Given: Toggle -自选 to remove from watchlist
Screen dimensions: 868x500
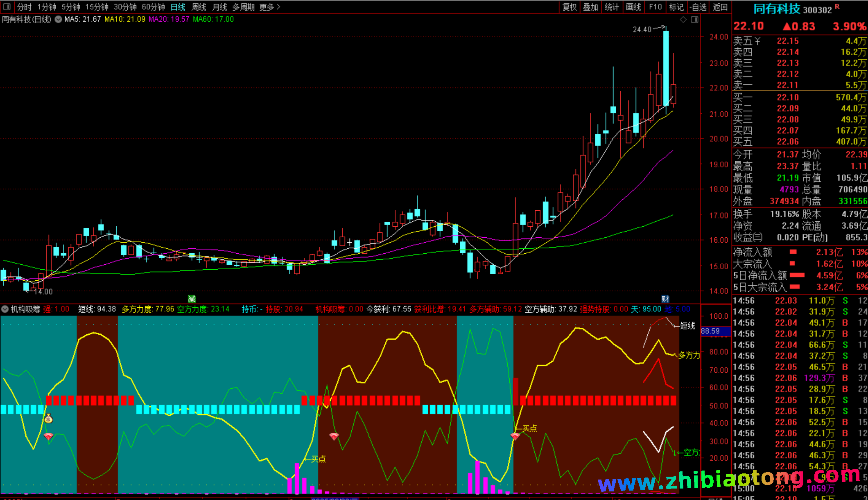Looking at the screenshot, I should [x=698, y=7].
